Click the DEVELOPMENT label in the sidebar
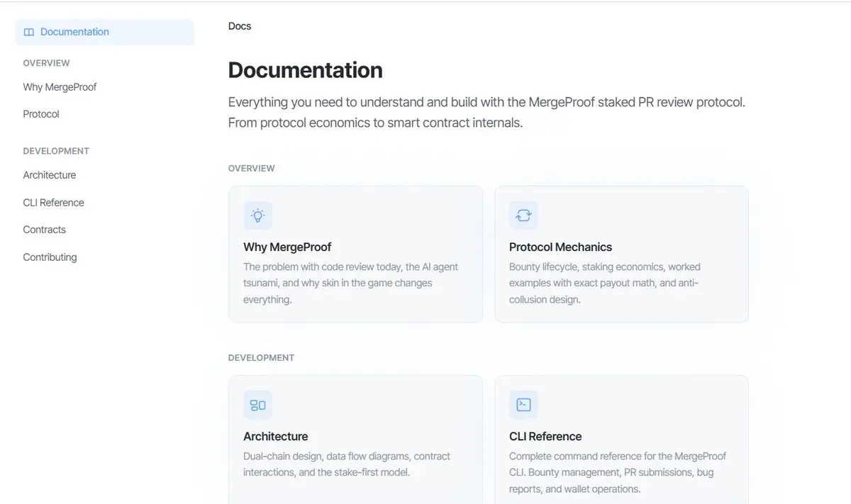Viewport: 851px width, 504px height. pyautogui.click(x=56, y=151)
